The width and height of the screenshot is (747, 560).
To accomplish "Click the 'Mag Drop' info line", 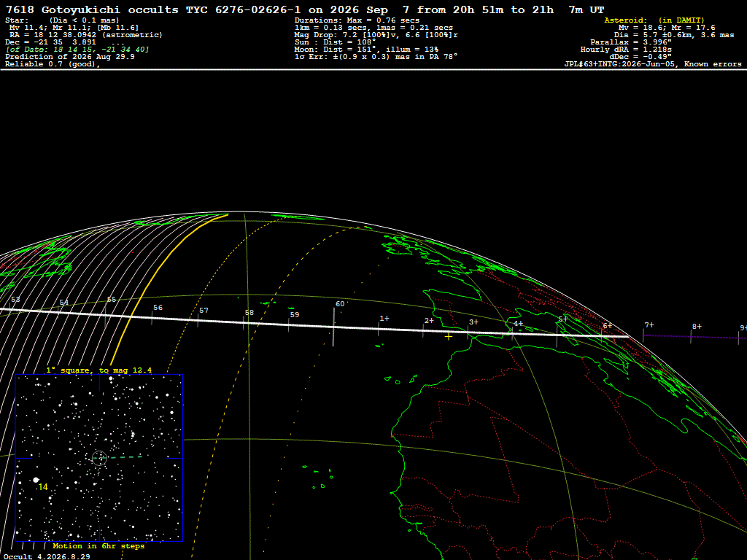I will (376, 35).
